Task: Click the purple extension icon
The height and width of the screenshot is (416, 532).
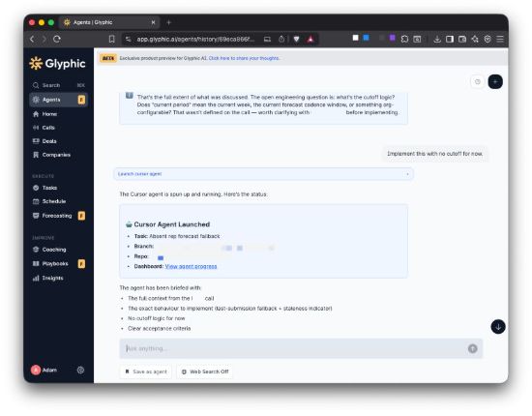Action: point(392,38)
